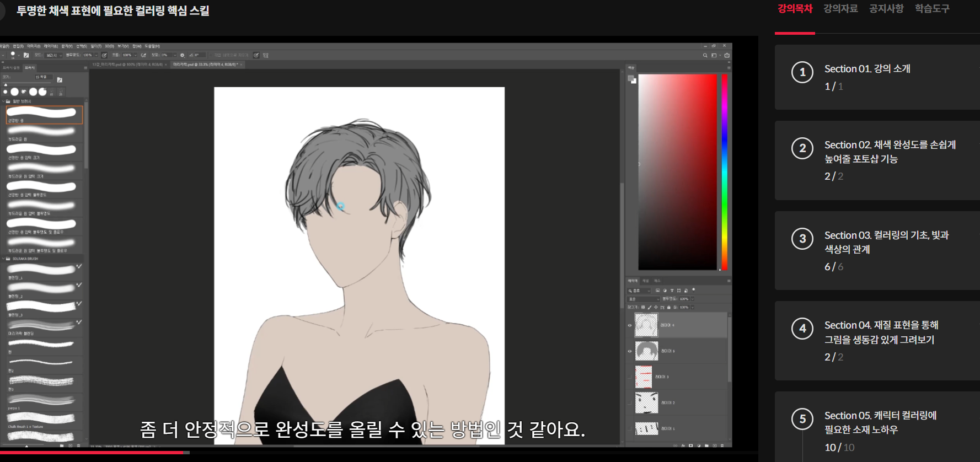Create new layer icon in layers panel
The image size is (980, 462).
pyautogui.click(x=714, y=445)
